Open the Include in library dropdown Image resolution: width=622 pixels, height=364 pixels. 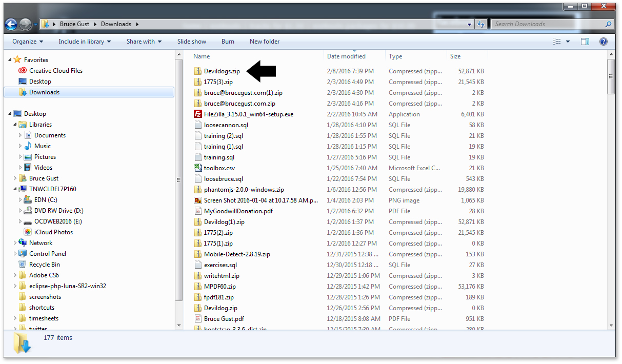(85, 42)
